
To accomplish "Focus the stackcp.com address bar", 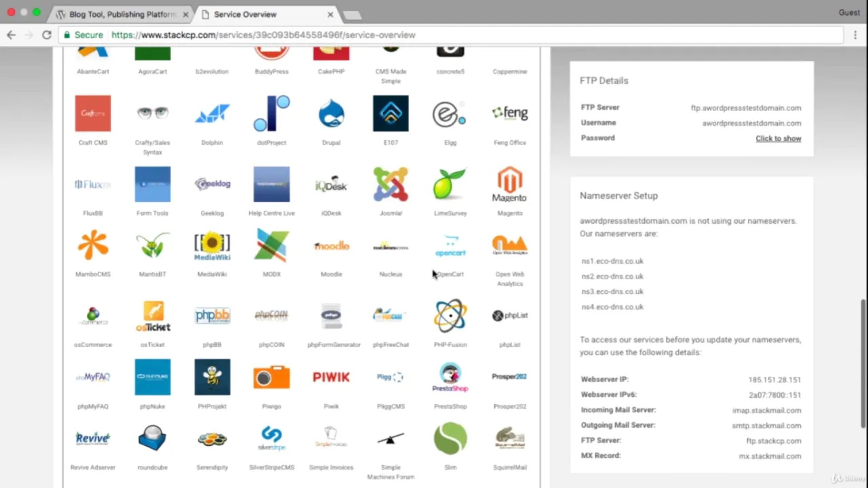I will (x=450, y=35).
